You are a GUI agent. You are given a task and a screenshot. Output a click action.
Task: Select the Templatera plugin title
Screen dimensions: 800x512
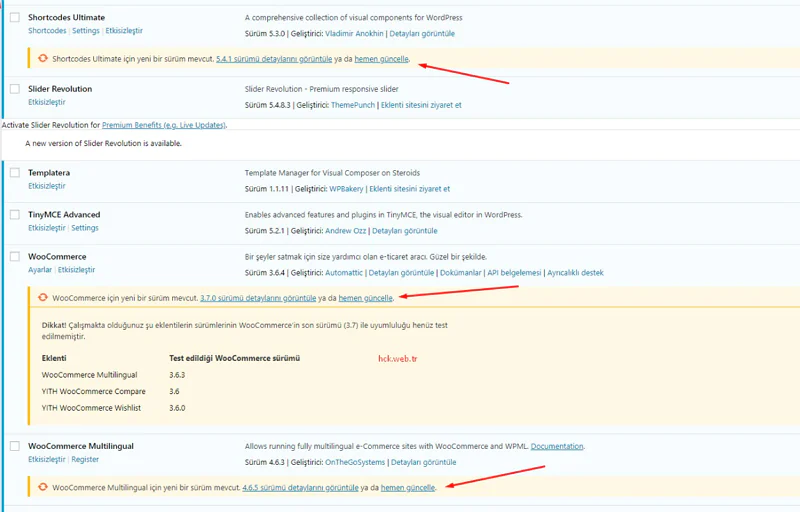point(49,172)
